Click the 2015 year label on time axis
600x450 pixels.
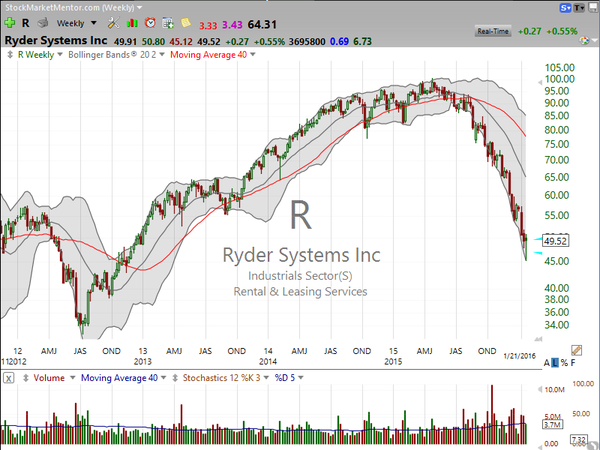pos(393,361)
